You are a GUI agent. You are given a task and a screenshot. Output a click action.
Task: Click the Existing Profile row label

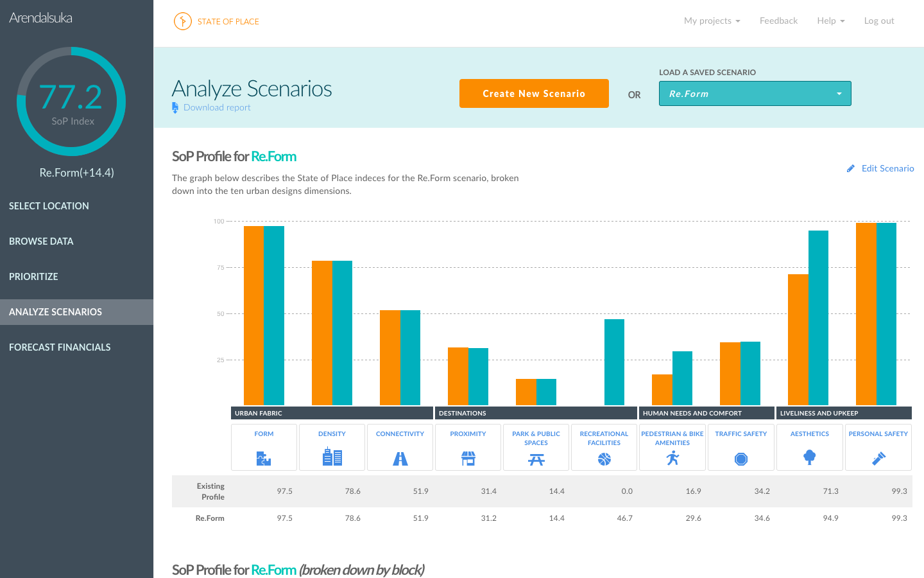211,491
